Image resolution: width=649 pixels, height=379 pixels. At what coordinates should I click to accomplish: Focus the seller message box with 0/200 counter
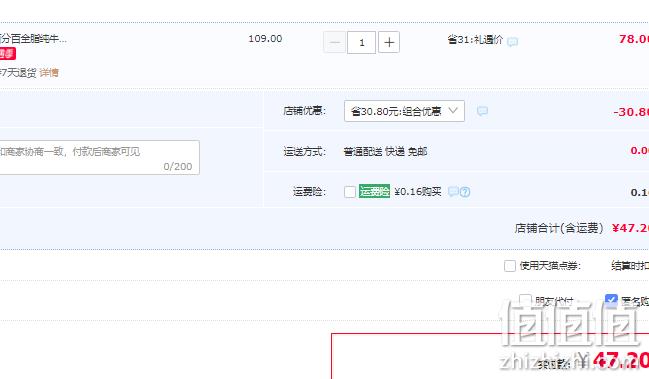tap(99, 157)
